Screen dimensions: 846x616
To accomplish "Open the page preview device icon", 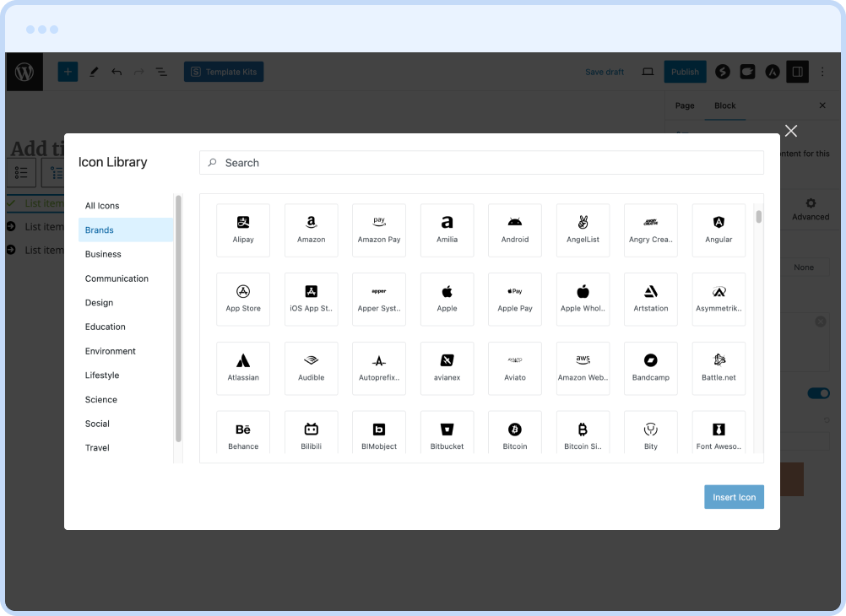I will pyautogui.click(x=648, y=72).
